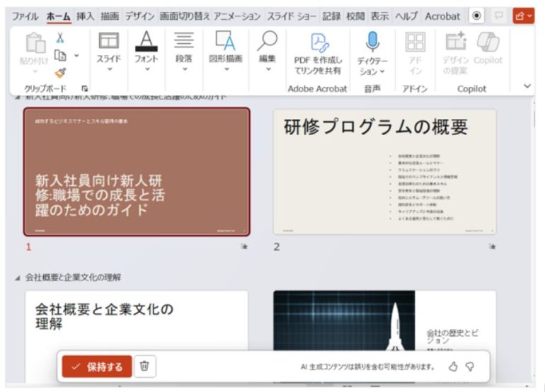Open the ヘルプ ribbon tab

click(x=406, y=16)
